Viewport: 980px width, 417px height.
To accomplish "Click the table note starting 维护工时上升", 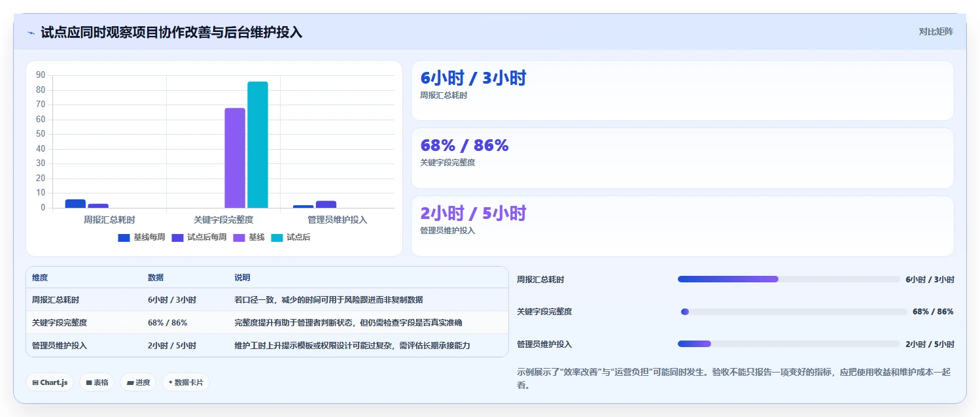I will 352,345.
